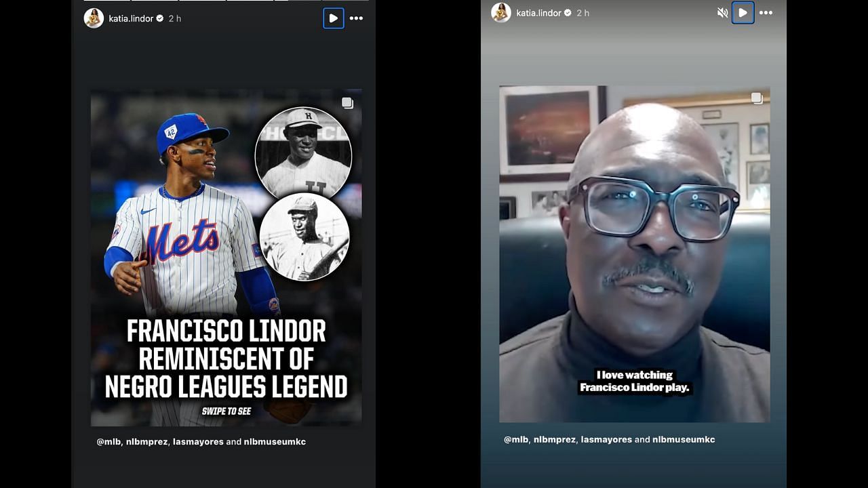Click the multi-image icon on the video post
This screenshot has height=488, width=868.
[757, 99]
